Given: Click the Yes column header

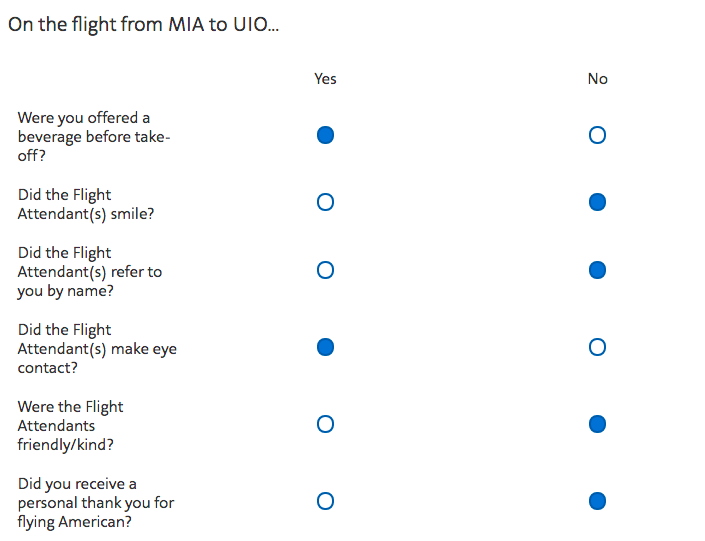Looking at the screenshot, I should coord(325,79).
